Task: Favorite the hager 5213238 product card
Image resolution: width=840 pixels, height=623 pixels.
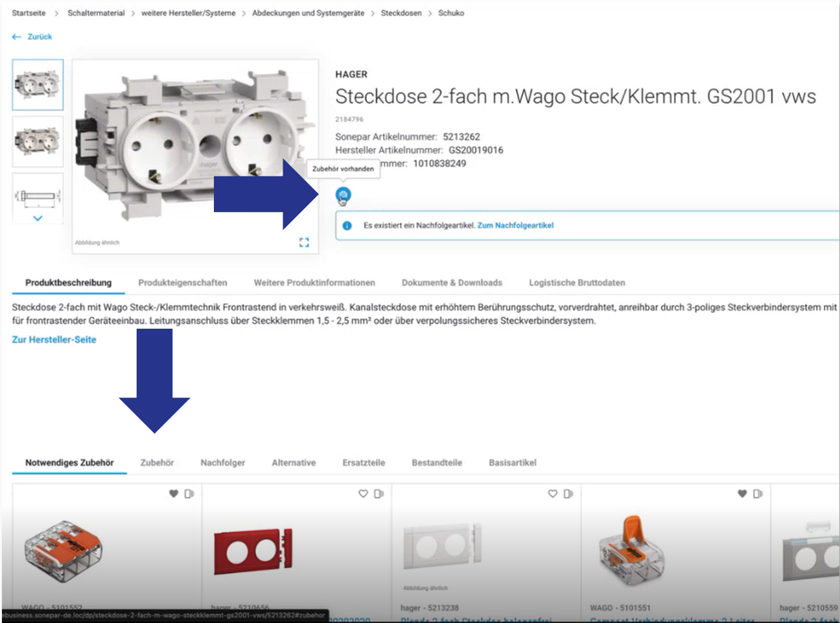Action: pos(553,493)
